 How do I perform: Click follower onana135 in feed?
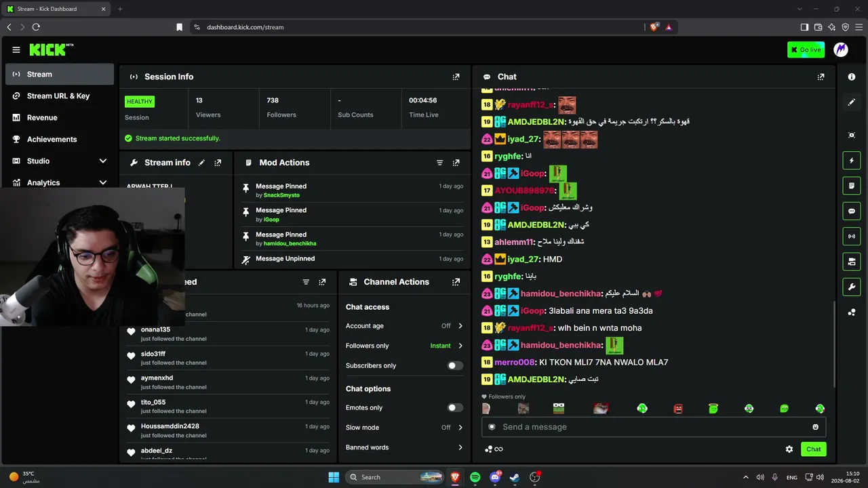click(x=155, y=330)
